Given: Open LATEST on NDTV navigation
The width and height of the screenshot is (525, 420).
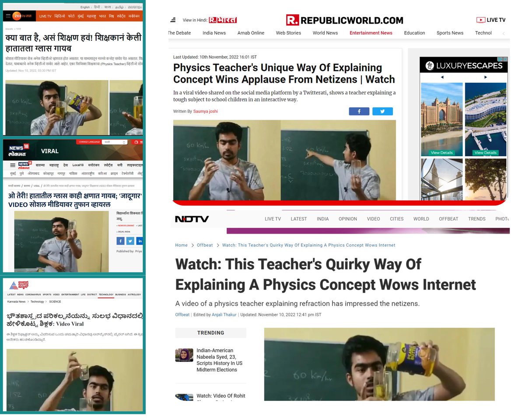Looking at the screenshot, I should [299, 219].
